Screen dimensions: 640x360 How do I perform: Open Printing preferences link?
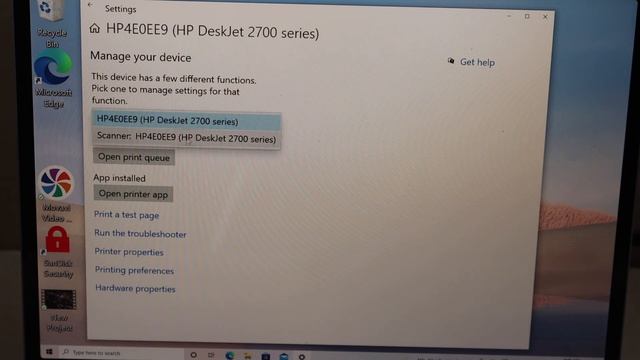pos(134,270)
